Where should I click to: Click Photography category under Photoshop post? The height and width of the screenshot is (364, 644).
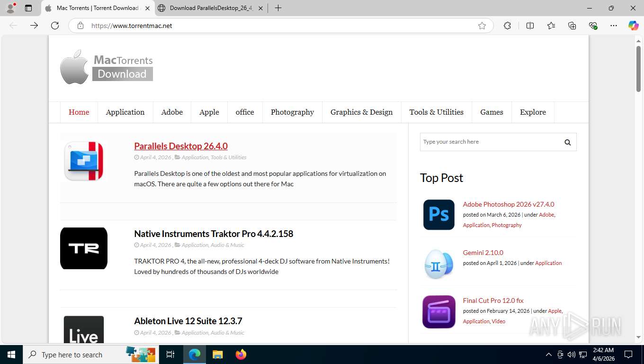pyautogui.click(x=506, y=225)
